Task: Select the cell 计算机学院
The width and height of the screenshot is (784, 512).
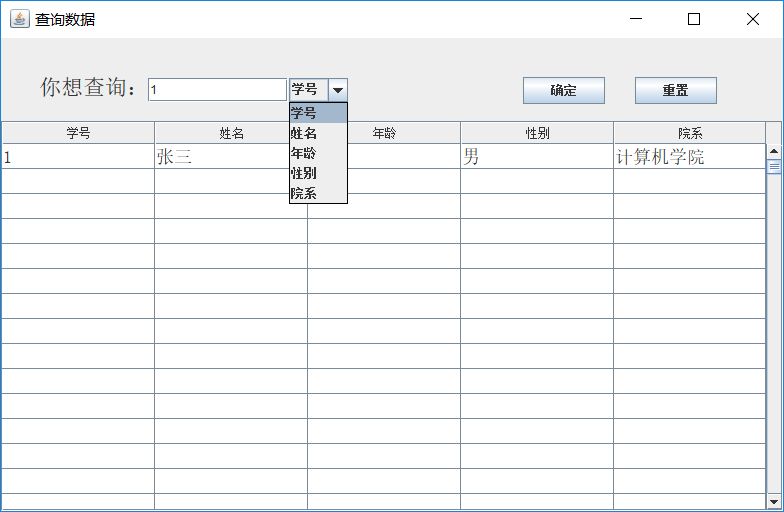Action: 690,156
